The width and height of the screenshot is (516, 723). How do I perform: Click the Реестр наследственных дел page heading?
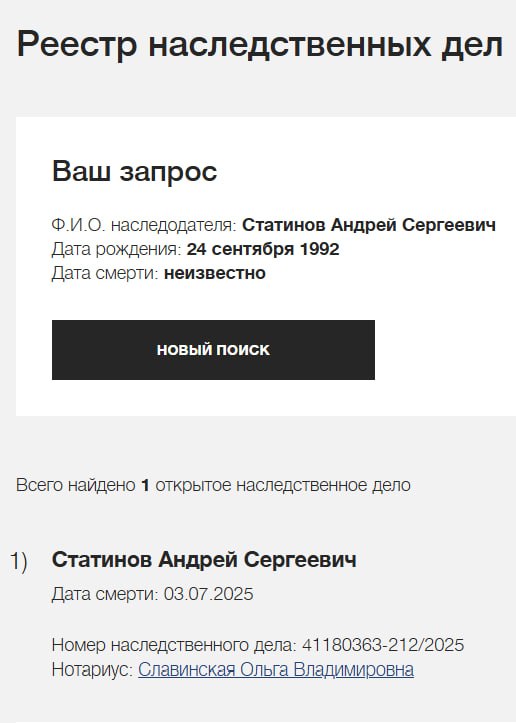260,45
